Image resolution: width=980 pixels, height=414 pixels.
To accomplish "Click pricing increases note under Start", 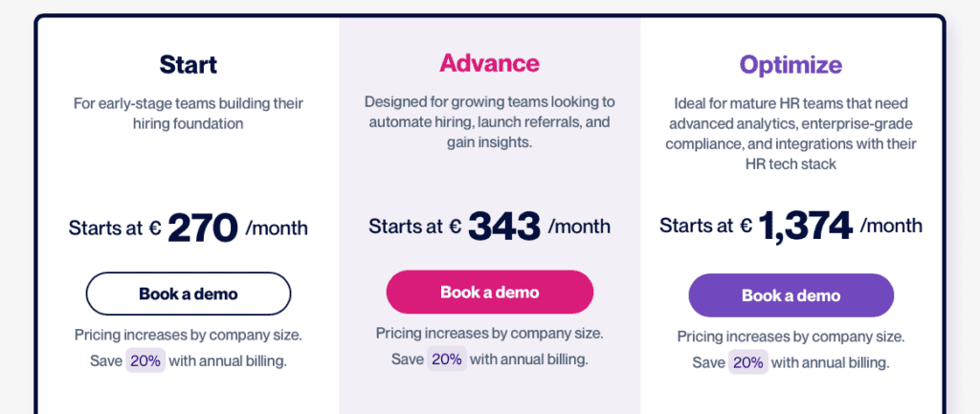I will click(x=189, y=335).
